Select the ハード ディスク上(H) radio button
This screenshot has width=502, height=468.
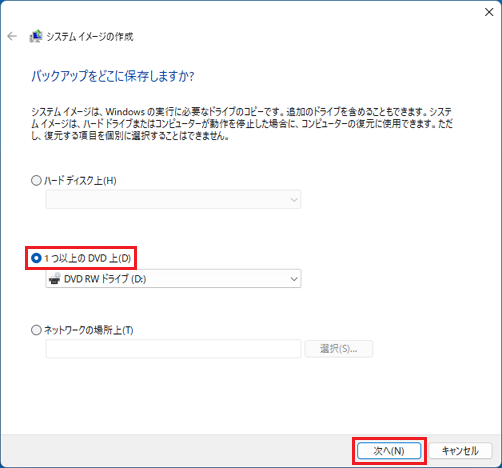(x=36, y=181)
